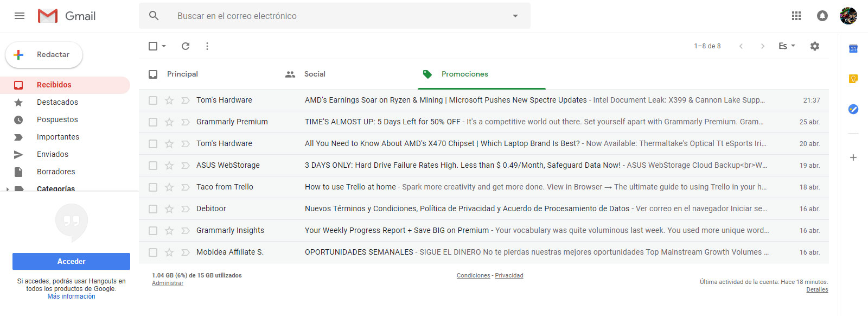This screenshot has height=316, width=868.
Task: Open the Es input tools dropdown
Action: pos(787,46)
